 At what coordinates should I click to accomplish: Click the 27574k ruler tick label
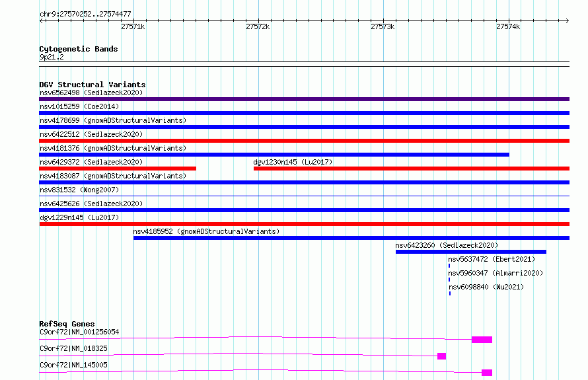coord(508,26)
